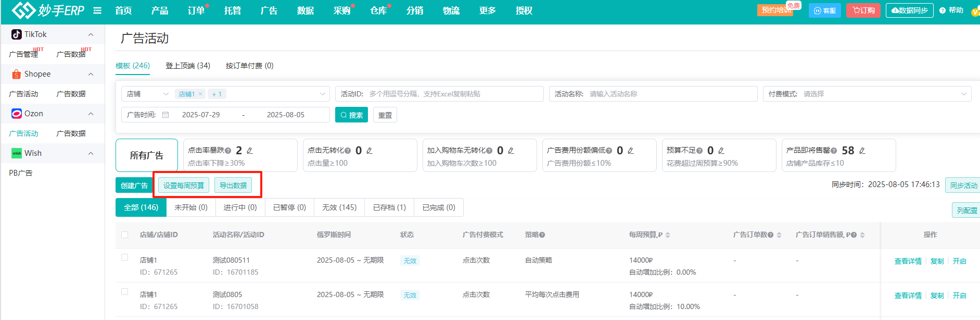Image resolution: width=980 pixels, height=320 pixels.
Task: Select the 无效 (145) status tab
Action: pos(339,207)
